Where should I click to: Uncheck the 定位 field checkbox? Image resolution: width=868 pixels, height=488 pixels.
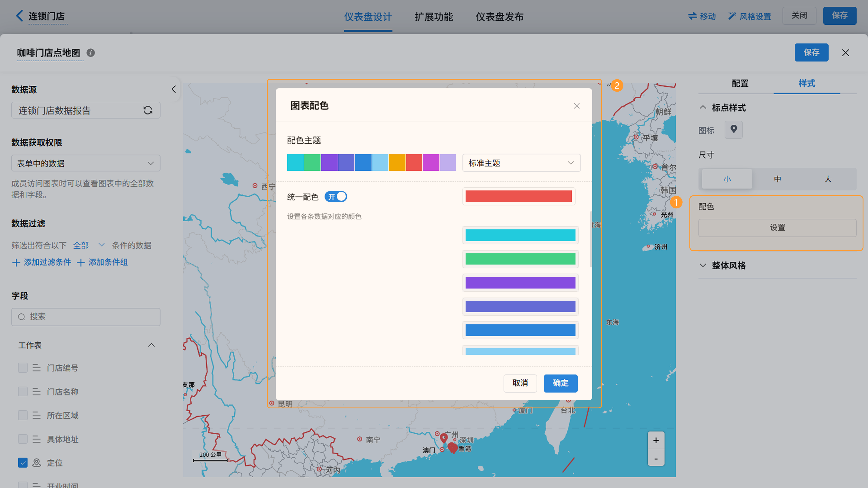(x=23, y=463)
